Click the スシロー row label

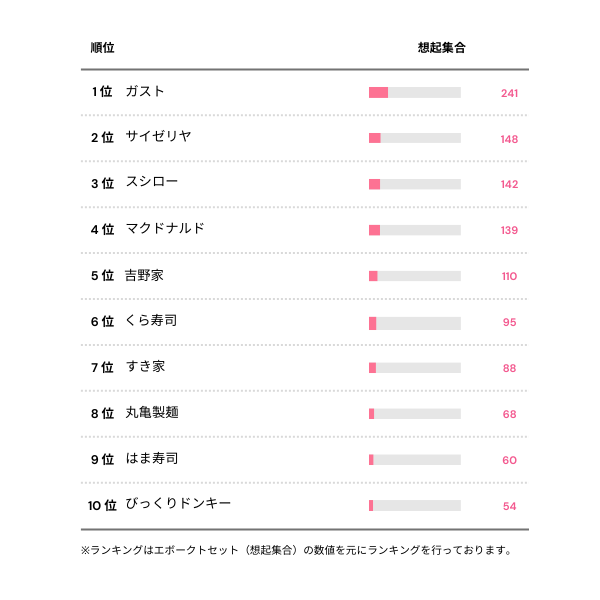pos(152,184)
